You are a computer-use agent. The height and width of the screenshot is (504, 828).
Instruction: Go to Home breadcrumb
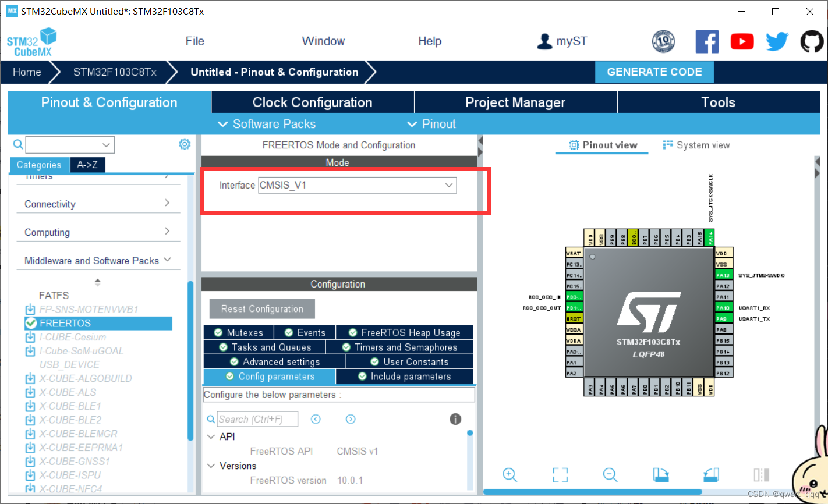tap(27, 72)
